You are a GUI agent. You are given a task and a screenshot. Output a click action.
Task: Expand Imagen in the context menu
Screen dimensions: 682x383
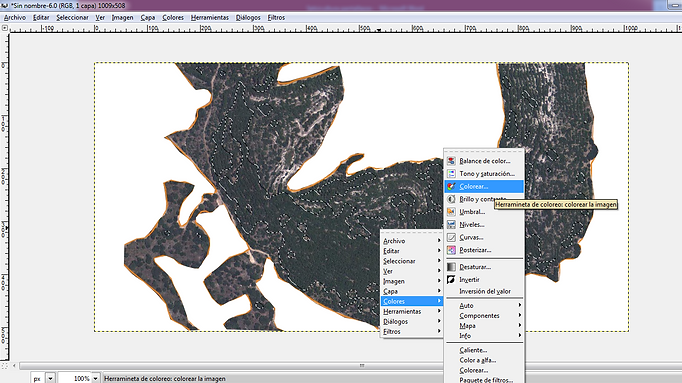pos(411,281)
